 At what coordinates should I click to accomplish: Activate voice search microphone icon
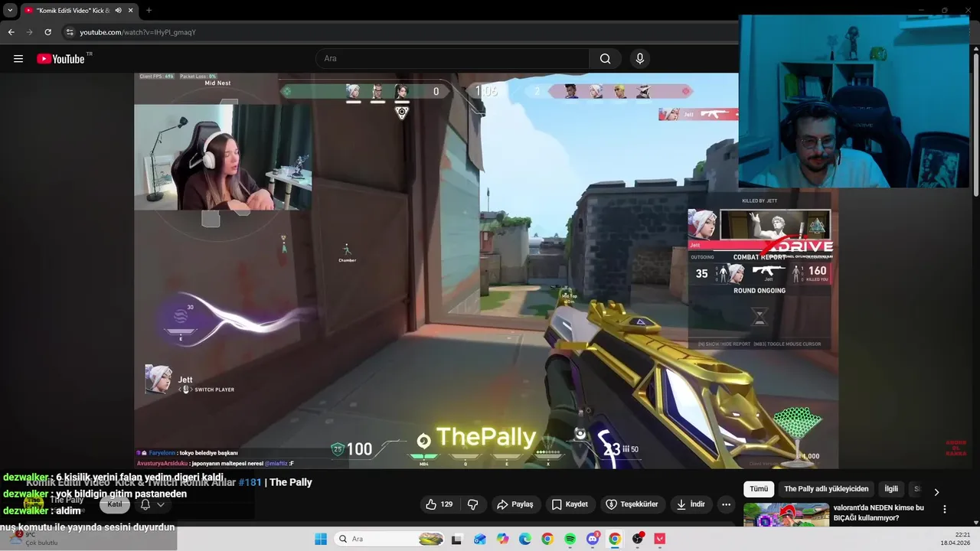point(640,59)
